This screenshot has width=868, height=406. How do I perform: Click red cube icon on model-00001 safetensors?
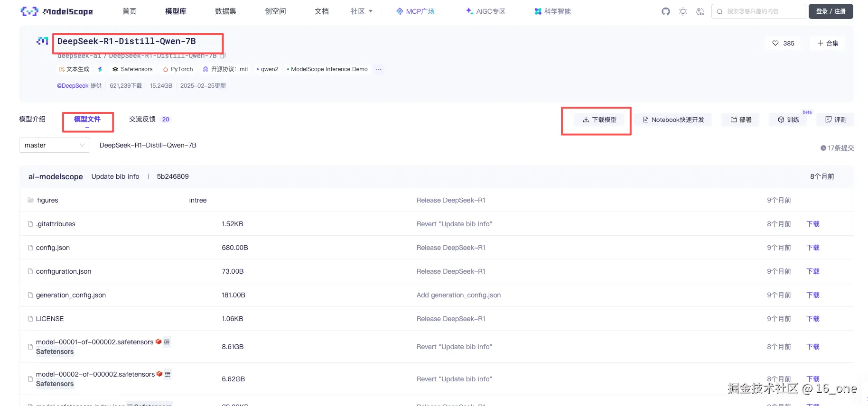tap(159, 341)
